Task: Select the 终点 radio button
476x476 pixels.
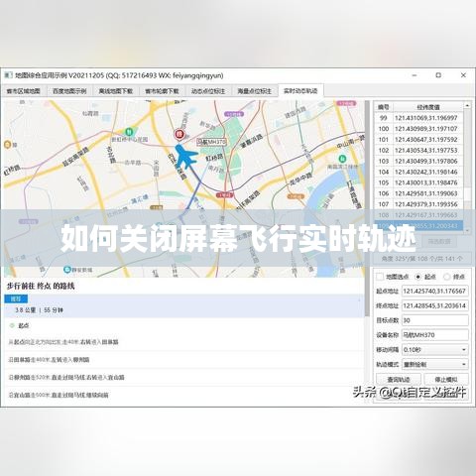Action: click(447, 277)
